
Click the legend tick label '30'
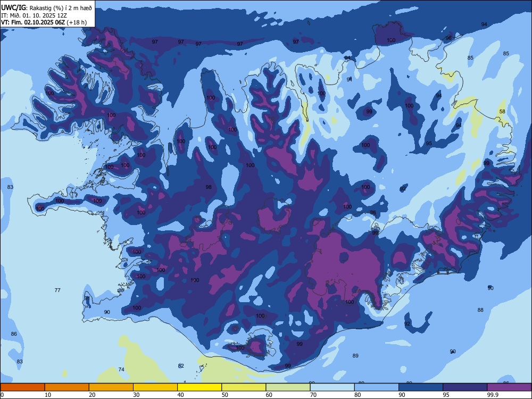[x=136, y=395]
